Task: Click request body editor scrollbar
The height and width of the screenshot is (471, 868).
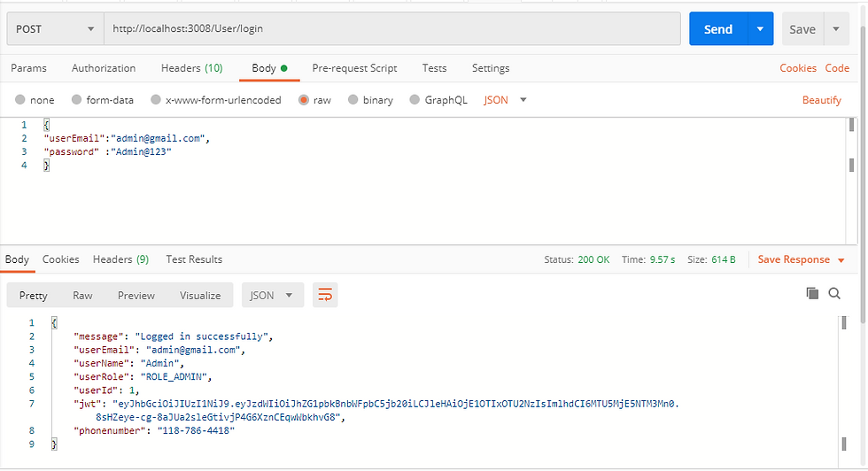Action: (x=851, y=180)
